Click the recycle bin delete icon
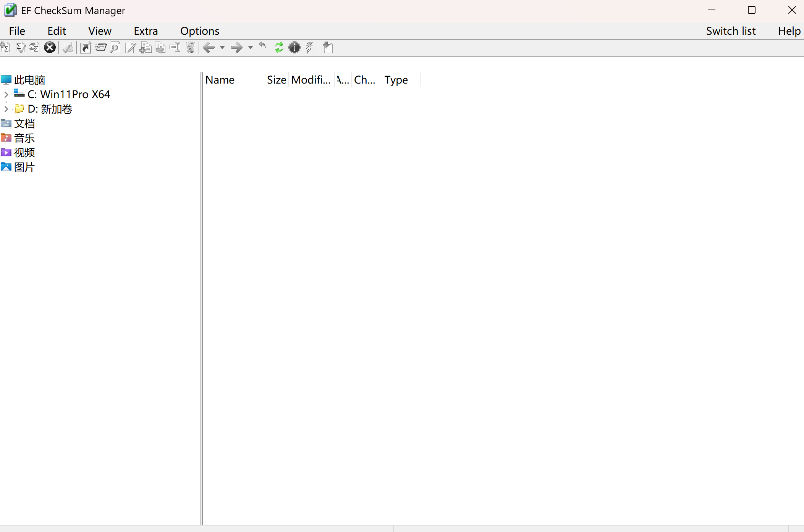This screenshot has width=804, height=532. (x=190, y=47)
